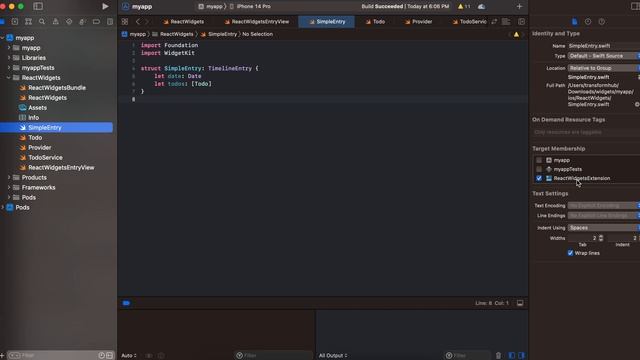Show the File inspector
Image resolution: width=640 pixels, height=360 pixels.
point(574,22)
